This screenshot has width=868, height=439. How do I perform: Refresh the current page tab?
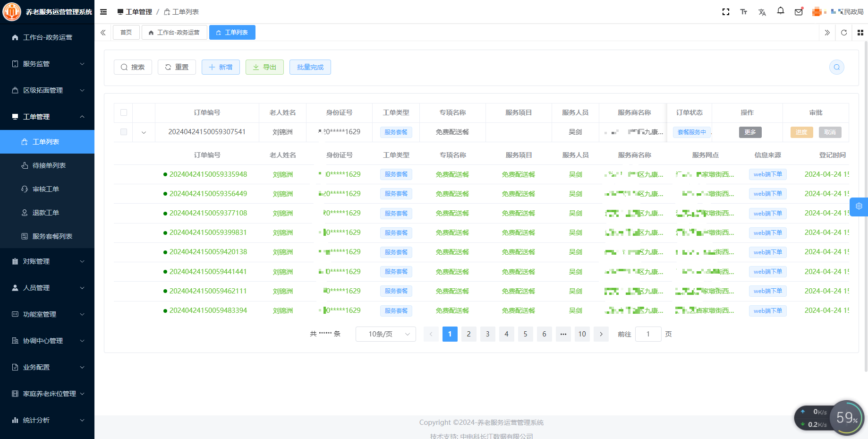[x=844, y=33]
